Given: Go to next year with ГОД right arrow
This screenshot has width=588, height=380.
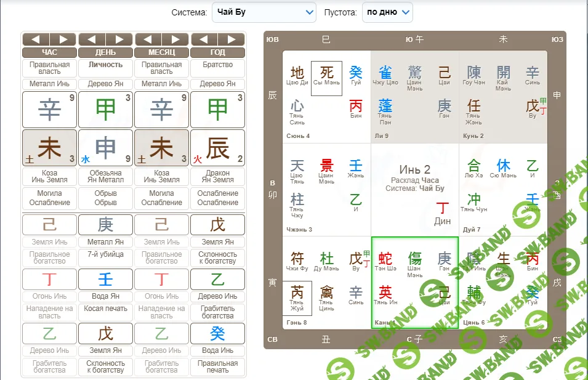Looking at the screenshot, I should tap(232, 39).
